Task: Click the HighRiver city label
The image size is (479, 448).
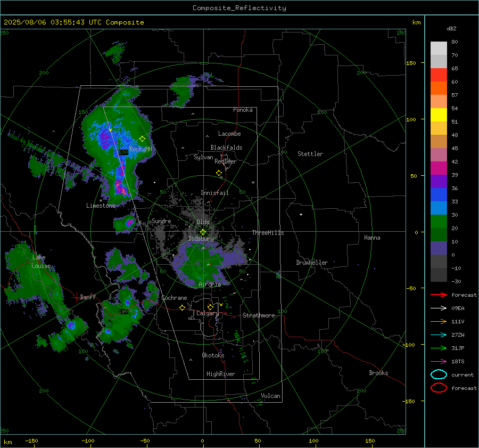Action: pyautogui.click(x=220, y=374)
